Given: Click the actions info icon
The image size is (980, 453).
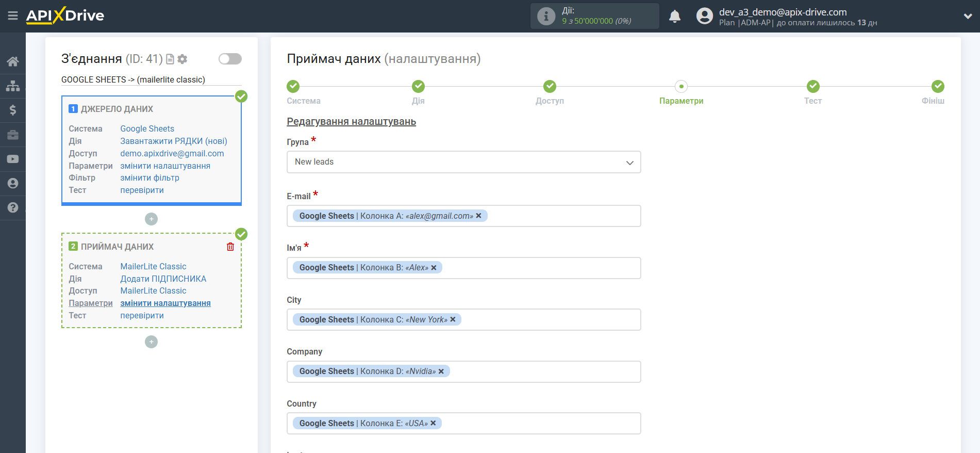Looking at the screenshot, I should tap(546, 16).
